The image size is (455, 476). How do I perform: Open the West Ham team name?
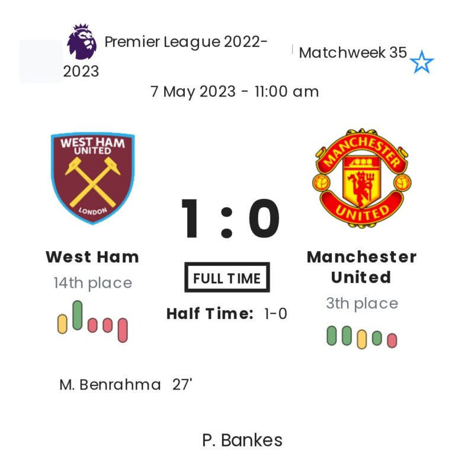92,257
